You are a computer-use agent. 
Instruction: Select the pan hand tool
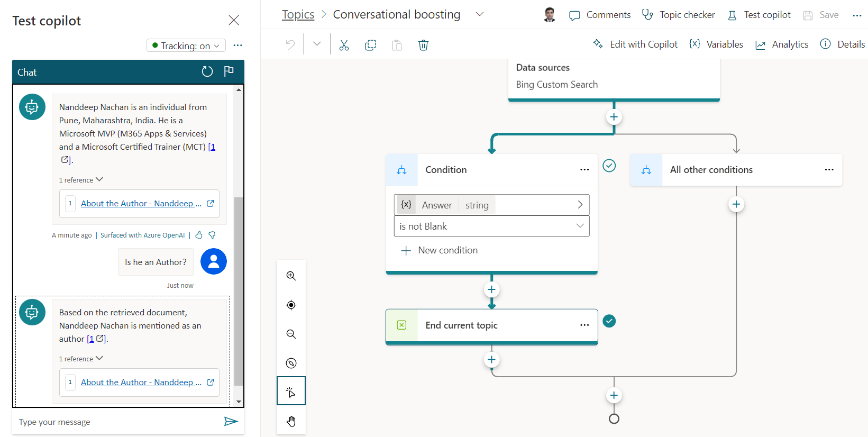(x=291, y=421)
